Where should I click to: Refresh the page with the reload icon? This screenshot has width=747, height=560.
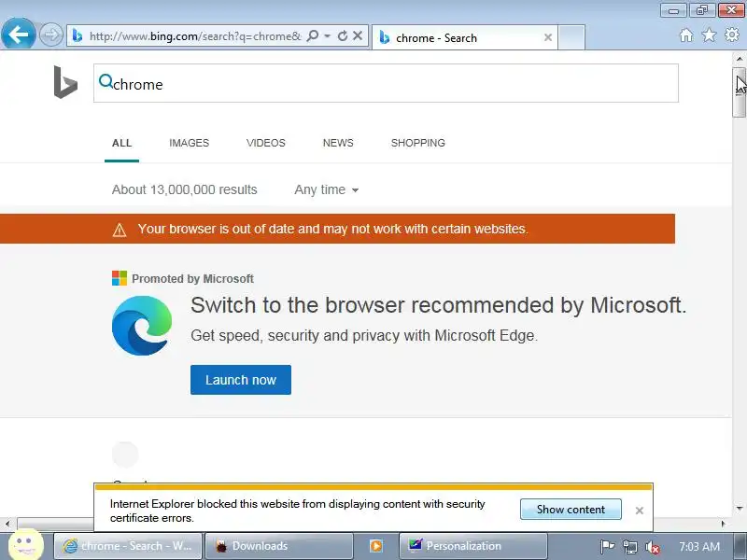(343, 35)
